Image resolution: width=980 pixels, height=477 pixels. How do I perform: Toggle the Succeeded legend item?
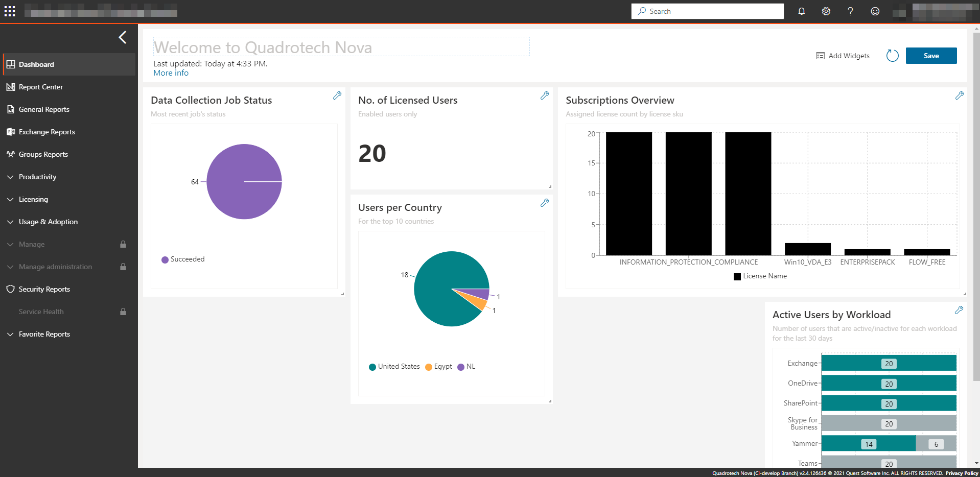(183, 259)
